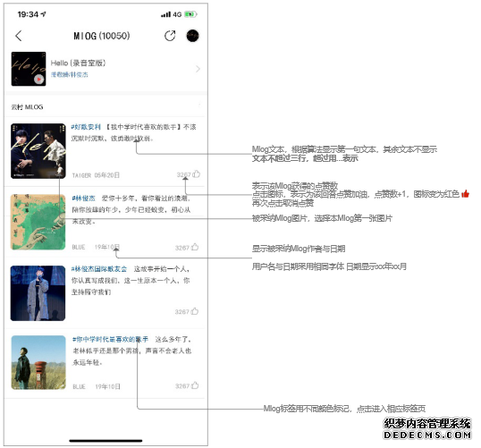Open the black round profile avatar
The image size is (481, 448).
coord(192,36)
